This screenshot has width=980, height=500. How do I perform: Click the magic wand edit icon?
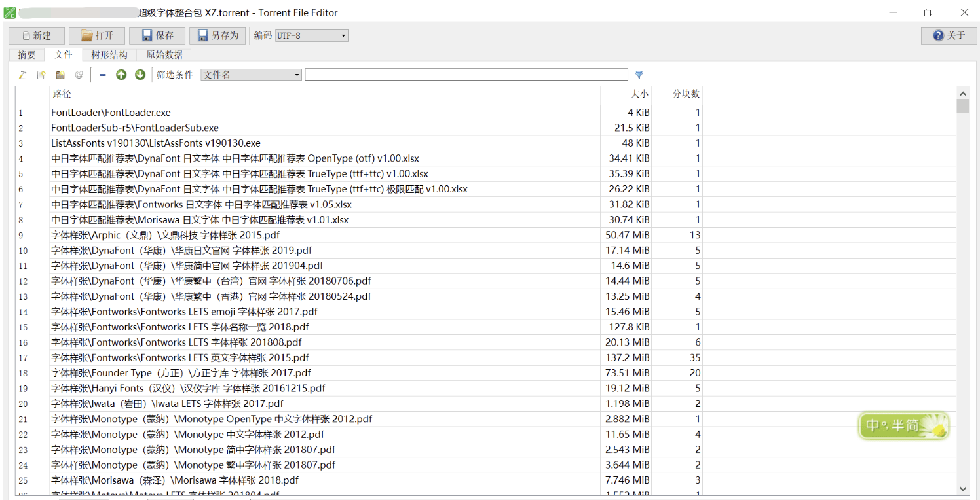click(22, 75)
